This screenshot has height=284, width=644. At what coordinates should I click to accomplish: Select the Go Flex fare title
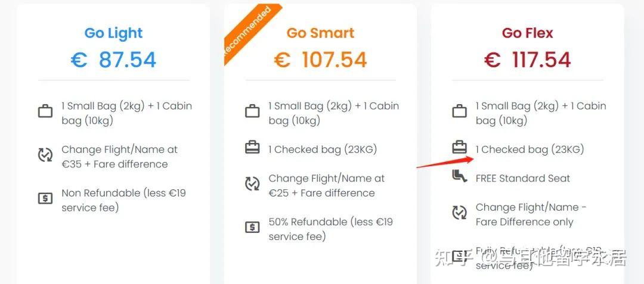pos(527,33)
